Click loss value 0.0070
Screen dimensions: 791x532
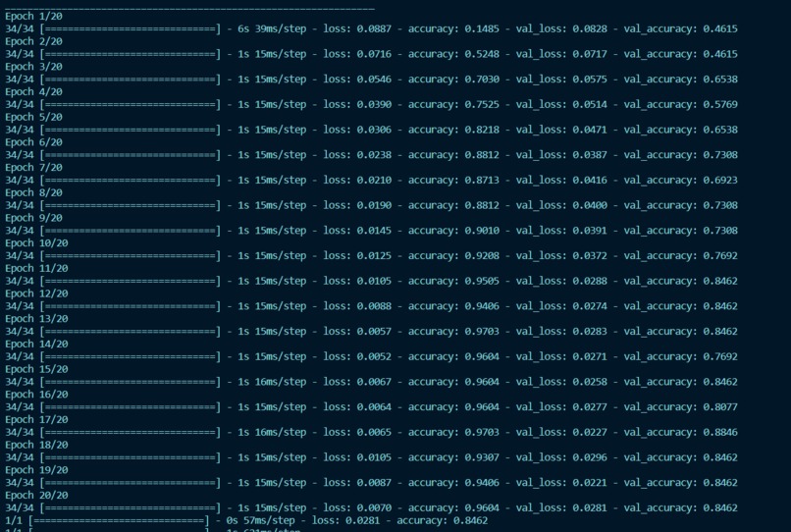pos(374,508)
